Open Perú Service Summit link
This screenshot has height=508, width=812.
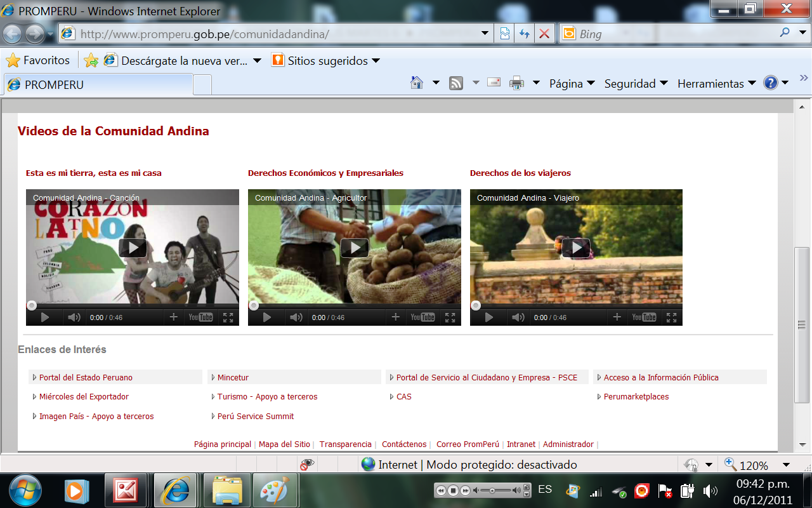[x=256, y=416]
